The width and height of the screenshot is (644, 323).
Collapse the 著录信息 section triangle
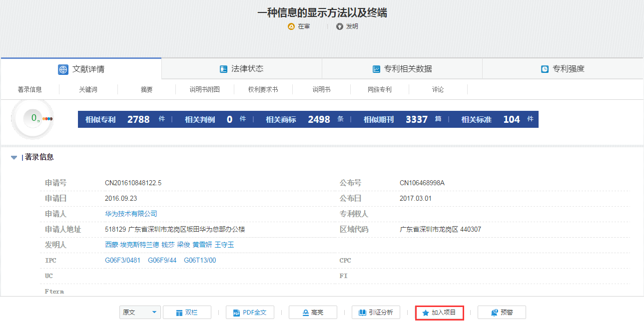tap(14, 157)
